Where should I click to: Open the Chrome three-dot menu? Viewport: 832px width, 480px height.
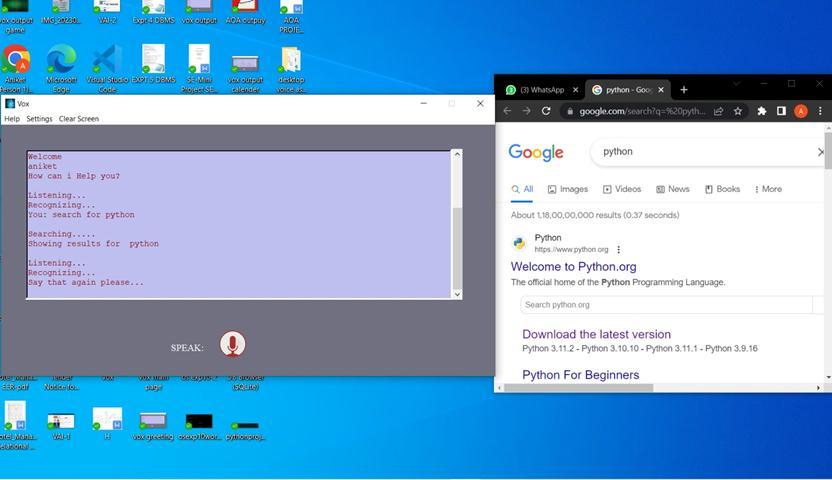820,111
